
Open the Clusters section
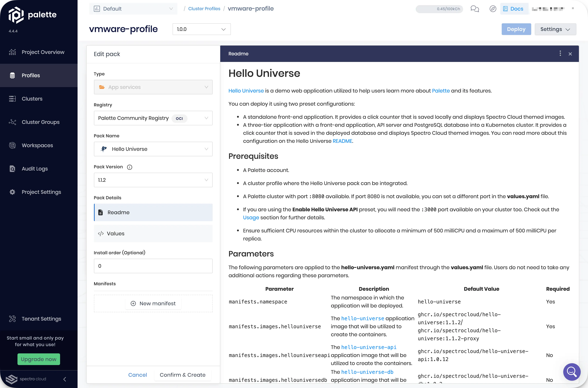[39, 99]
